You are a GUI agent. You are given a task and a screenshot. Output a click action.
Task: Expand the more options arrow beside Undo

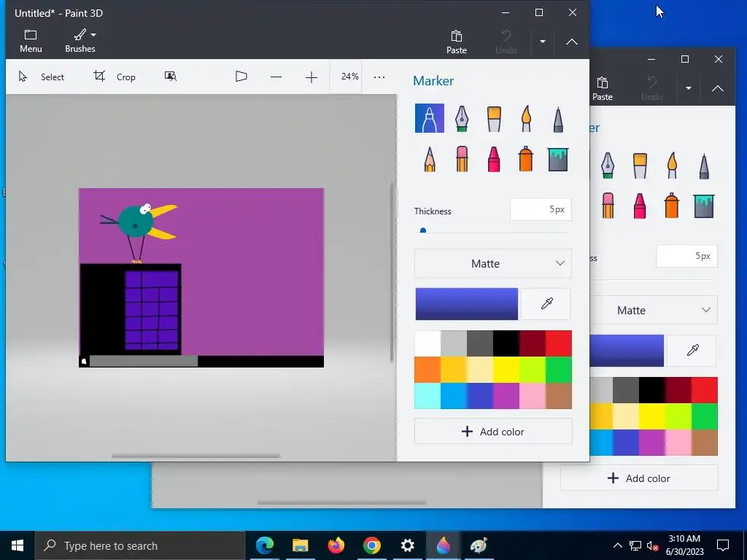click(x=543, y=42)
